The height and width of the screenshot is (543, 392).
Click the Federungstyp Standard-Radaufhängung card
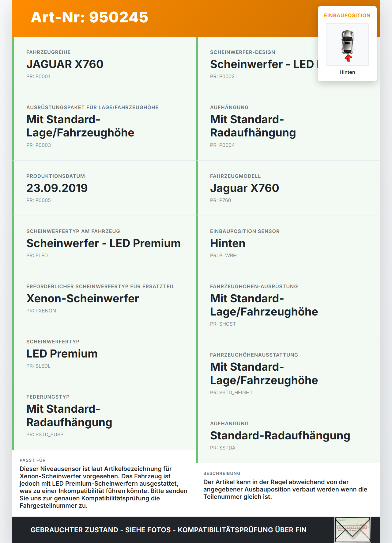point(104,416)
